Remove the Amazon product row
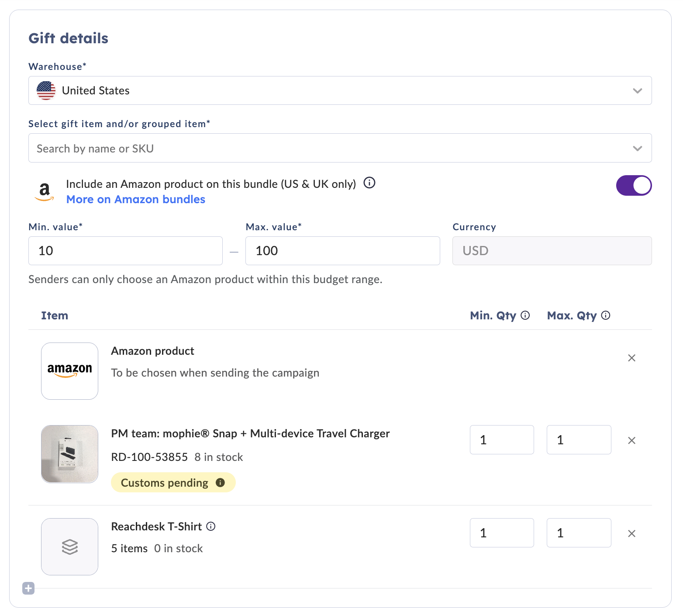This screenshot has width=683, height=616. coord(631,358)
